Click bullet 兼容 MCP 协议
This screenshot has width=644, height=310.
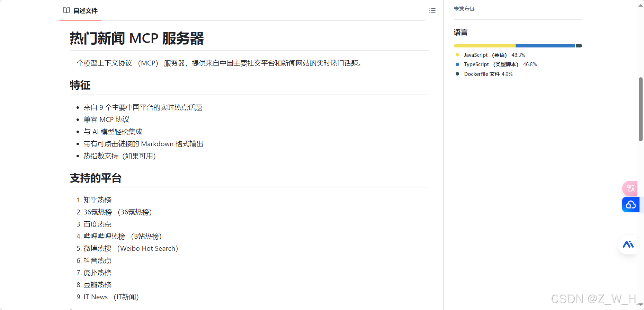point(106,119)
